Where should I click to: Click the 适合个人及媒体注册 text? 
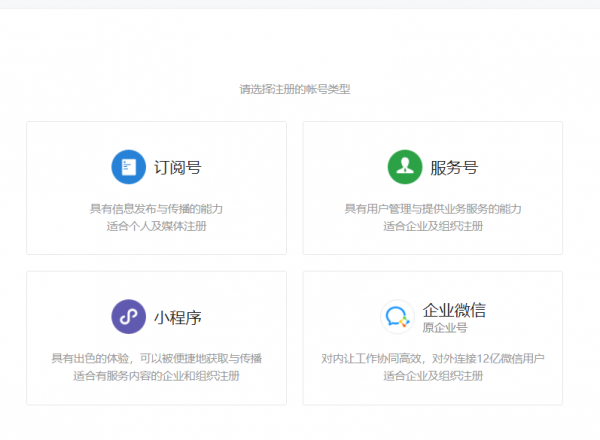tap(156, 226)
